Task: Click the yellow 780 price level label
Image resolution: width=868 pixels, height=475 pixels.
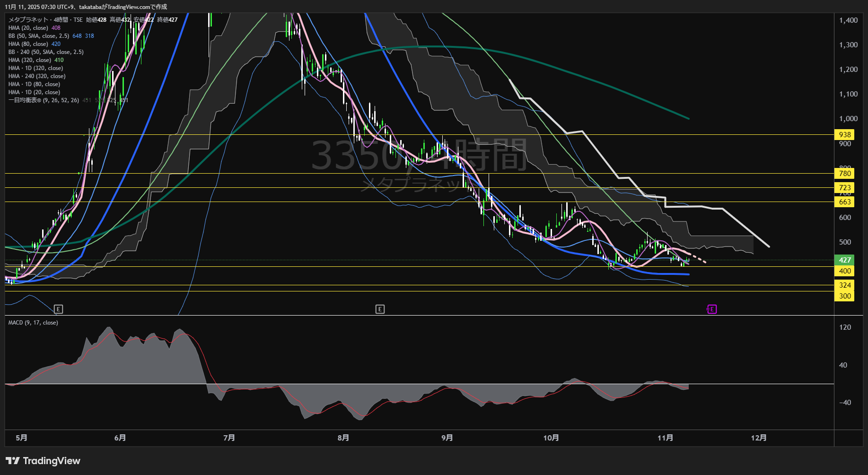Action: coord(844,174)
